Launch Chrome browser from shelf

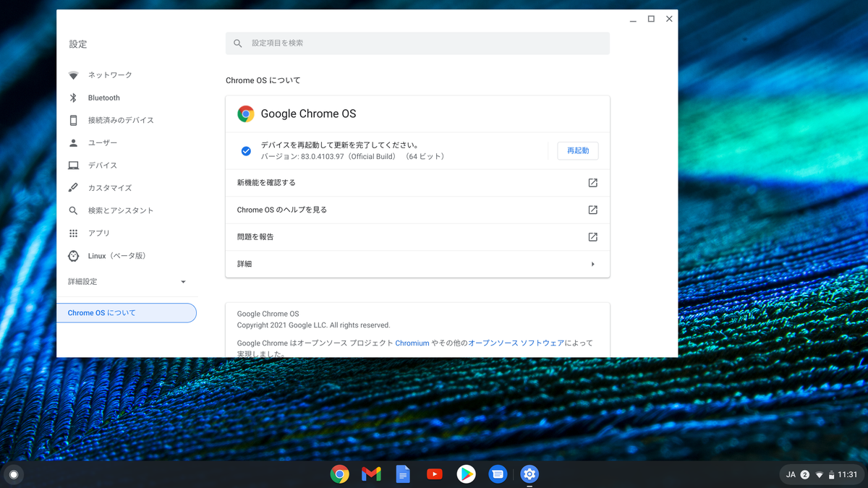[339, 474]
